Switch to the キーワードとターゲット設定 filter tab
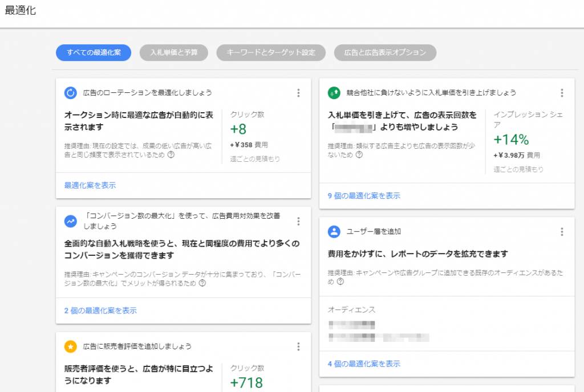The height and width of the screenshot is (392, 584). pyautogui.click(x=271, y=52)
